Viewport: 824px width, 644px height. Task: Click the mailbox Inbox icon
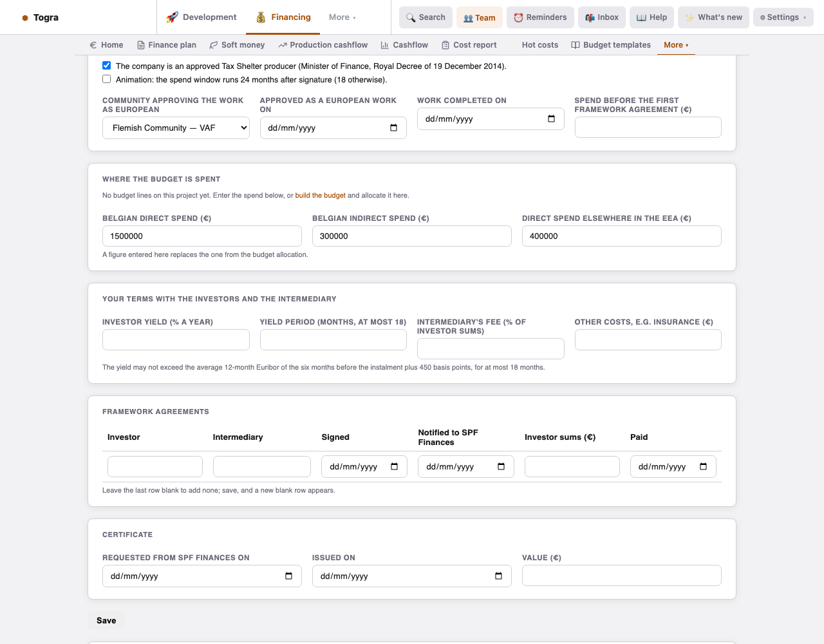coord(590,17)
